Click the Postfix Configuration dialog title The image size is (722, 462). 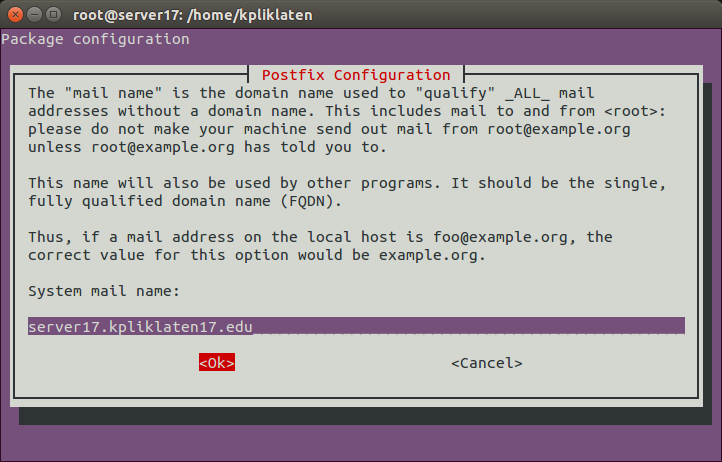pyautogui.click(x=356, y=75)
